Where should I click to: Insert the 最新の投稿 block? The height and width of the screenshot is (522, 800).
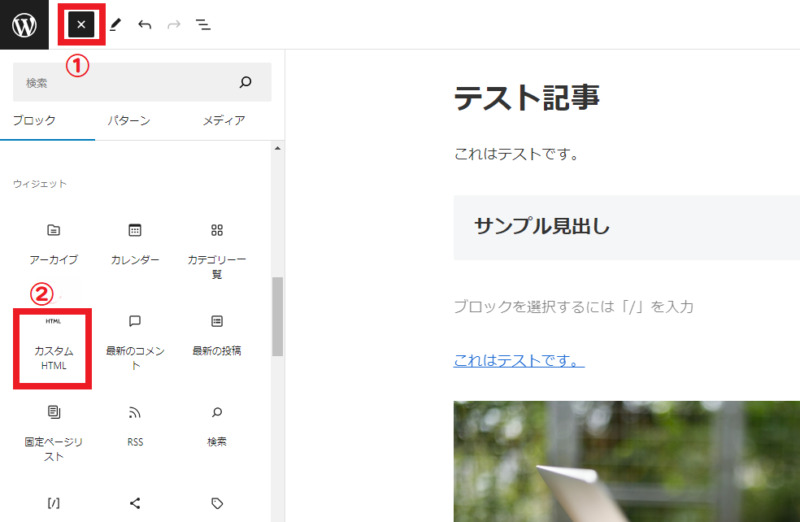pos(217,335)
